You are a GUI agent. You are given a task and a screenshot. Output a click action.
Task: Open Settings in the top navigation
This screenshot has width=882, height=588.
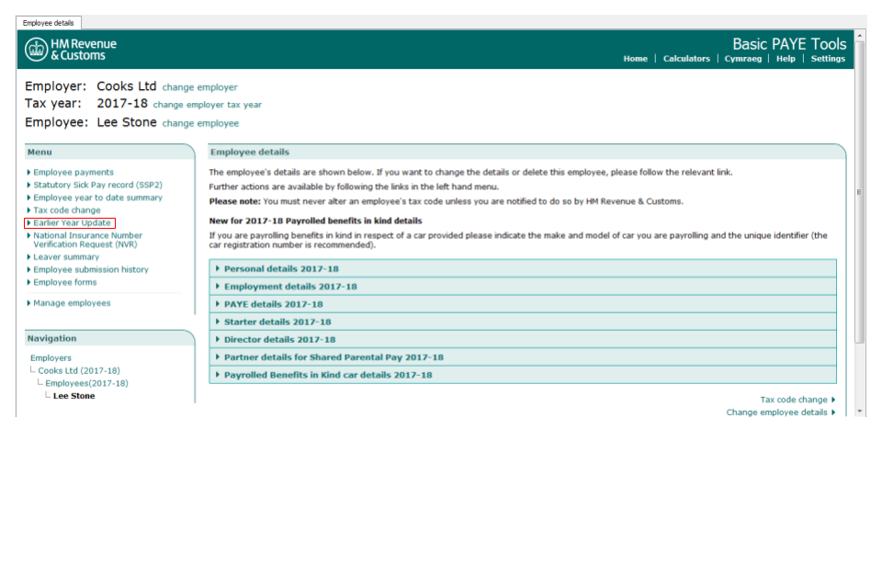click(x=828, y=59)
